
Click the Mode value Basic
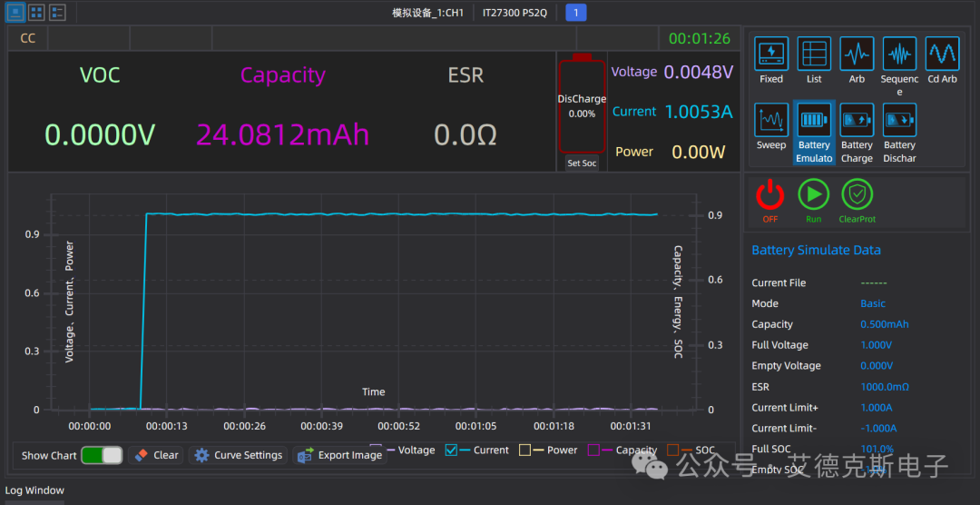[873, 303]
